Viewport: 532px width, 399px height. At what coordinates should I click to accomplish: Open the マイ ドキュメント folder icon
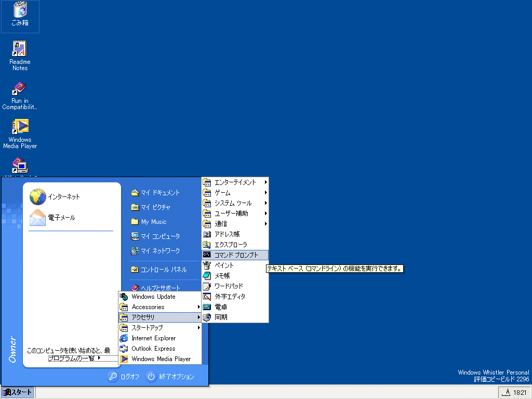click(135, 193)
